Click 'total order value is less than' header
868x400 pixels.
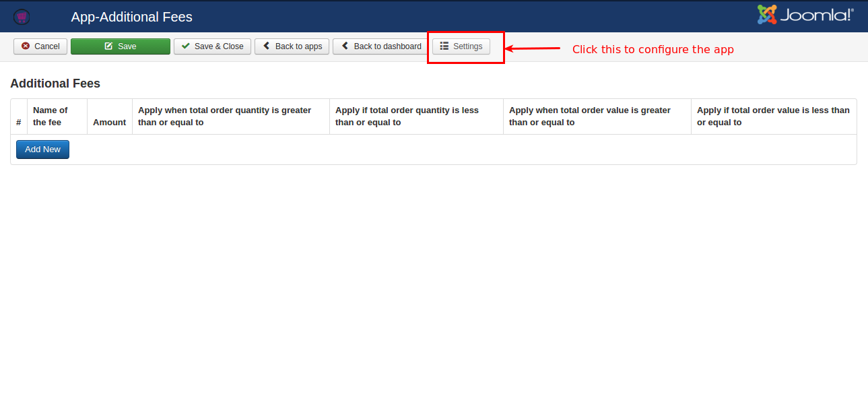pos(773,116)
